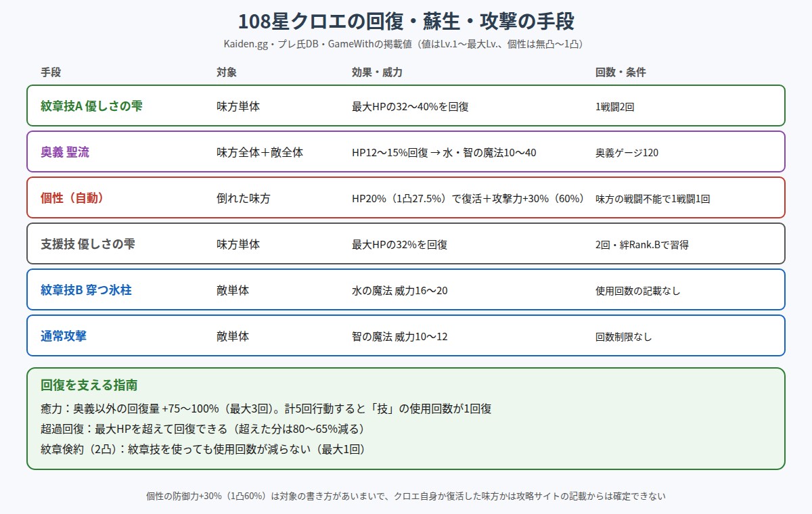812x514 pixels.
Task: Click the line starting "超過回復：最大HPを超えて"
Action: [203, 429]
